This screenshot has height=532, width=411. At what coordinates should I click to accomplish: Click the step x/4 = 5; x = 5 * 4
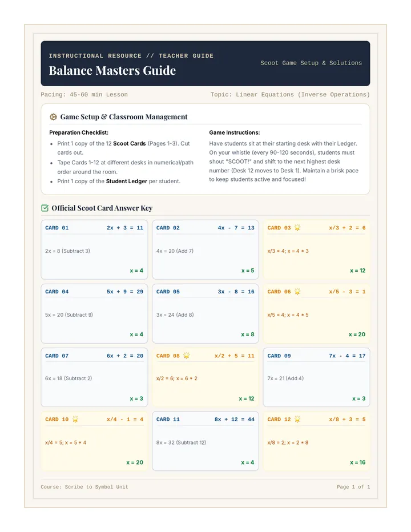click(66, 442)
